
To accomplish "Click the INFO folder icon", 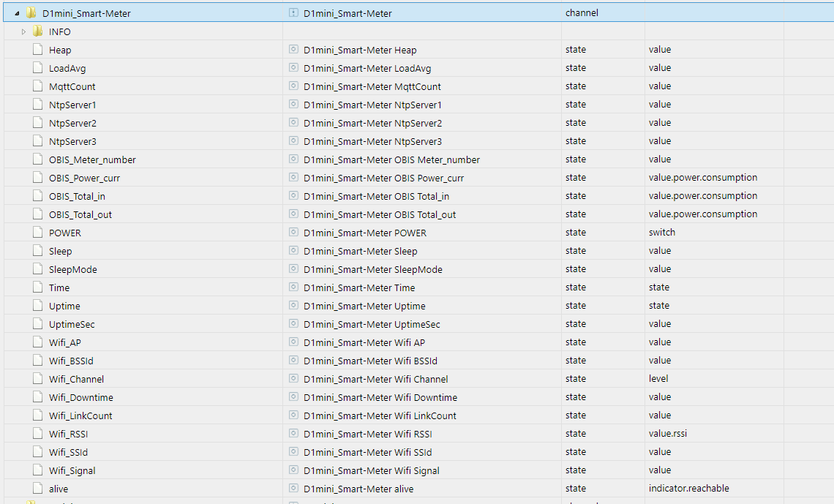I will pyautogui.click(x=38, y=31).
